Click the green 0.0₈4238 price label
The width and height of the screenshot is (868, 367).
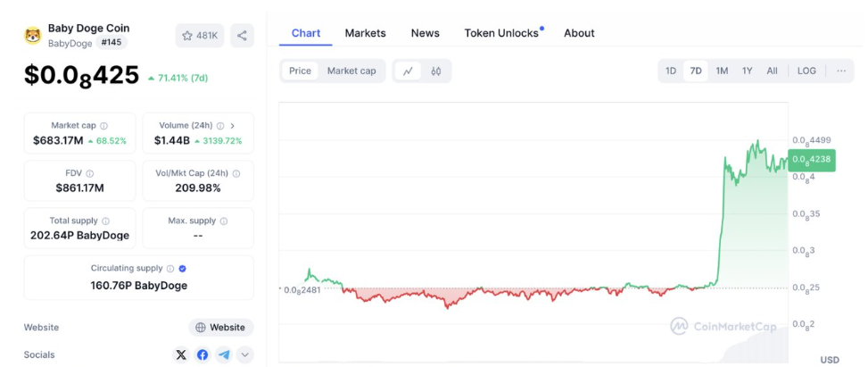tap(812, 160)
